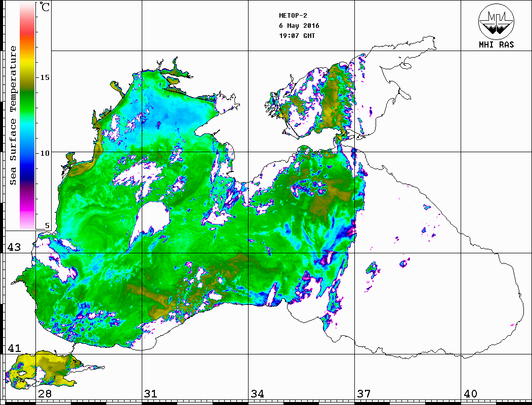Click longitude label '34'

point(258,394)
